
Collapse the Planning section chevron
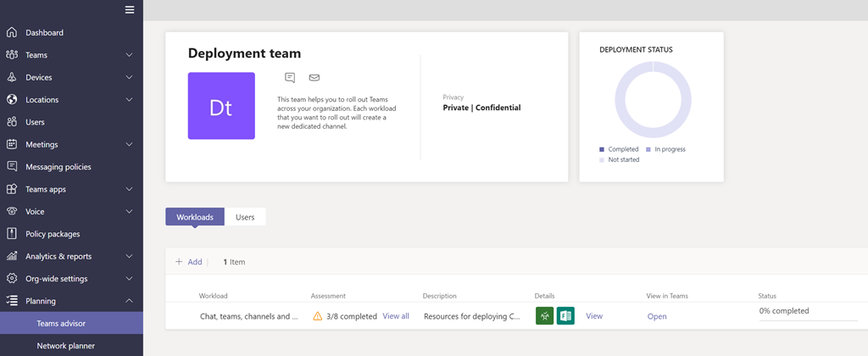129,301
